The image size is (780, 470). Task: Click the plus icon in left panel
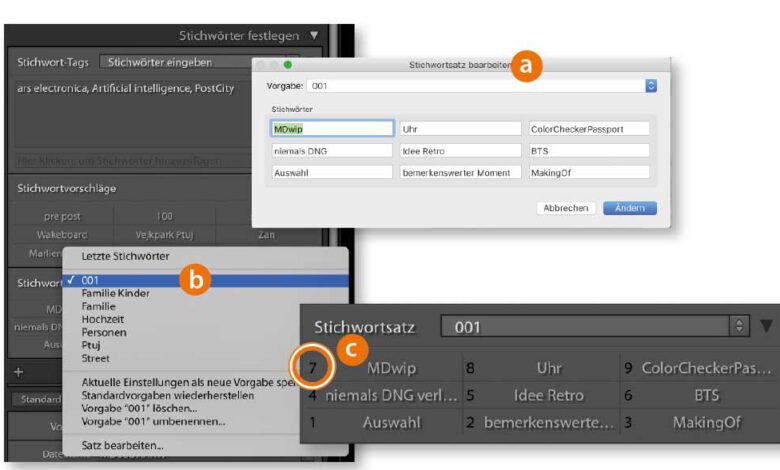click(19, 372)
